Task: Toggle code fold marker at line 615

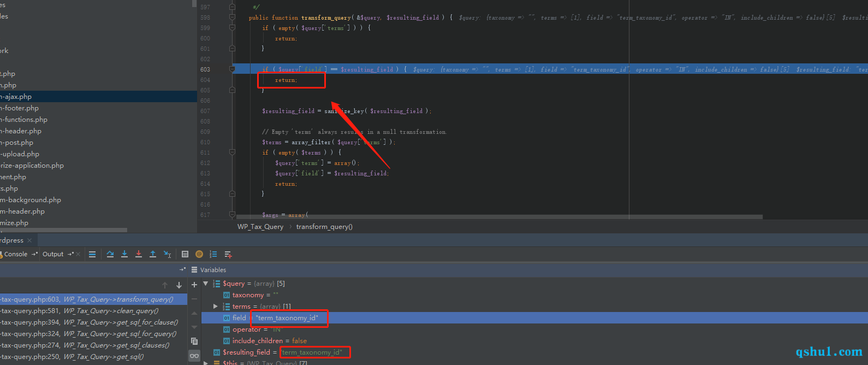Action: click(232, 194)
